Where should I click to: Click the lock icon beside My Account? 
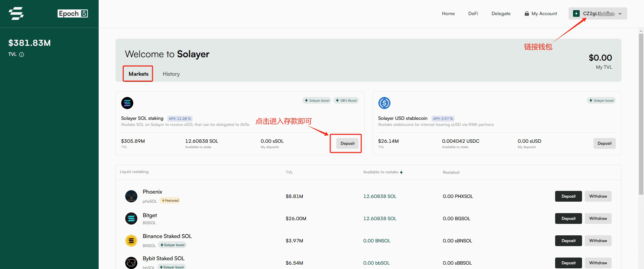(527, 13)
